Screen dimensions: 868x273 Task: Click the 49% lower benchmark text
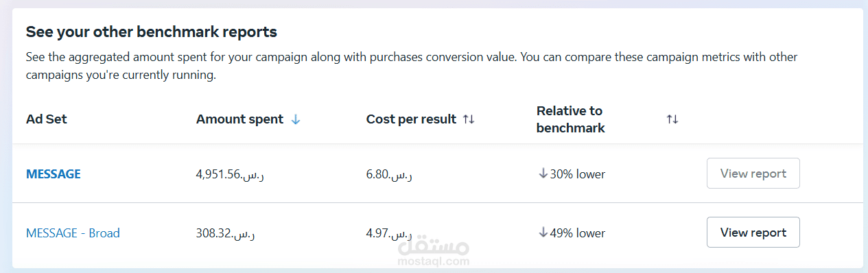[x=577, y=233]
